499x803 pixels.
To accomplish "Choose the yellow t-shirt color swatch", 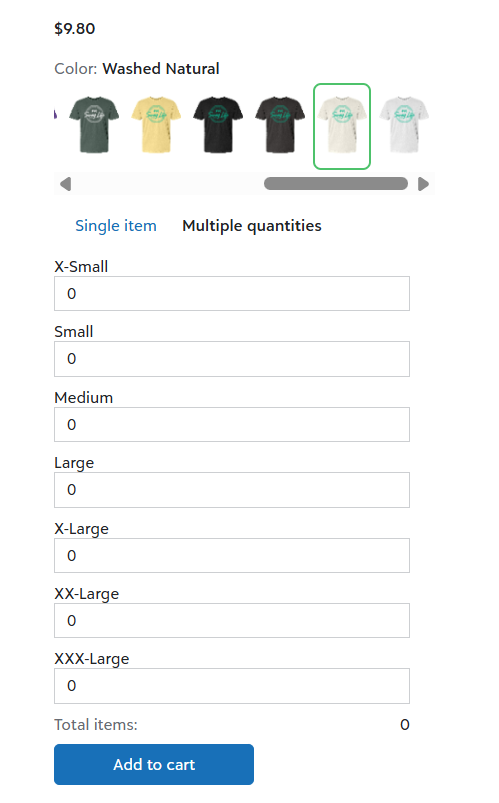I will (x=156, y=125).
